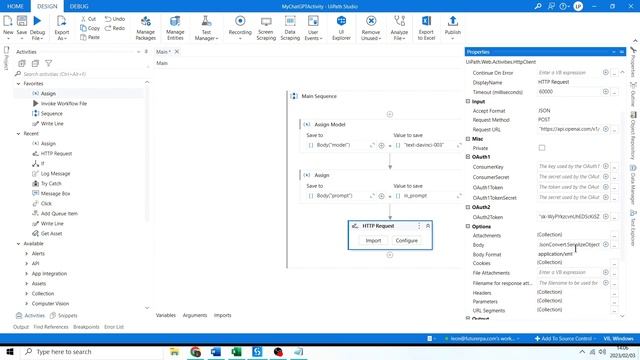Screen dimensions: 640x360
Task: Redo the last action
Action: coord(115,28)
